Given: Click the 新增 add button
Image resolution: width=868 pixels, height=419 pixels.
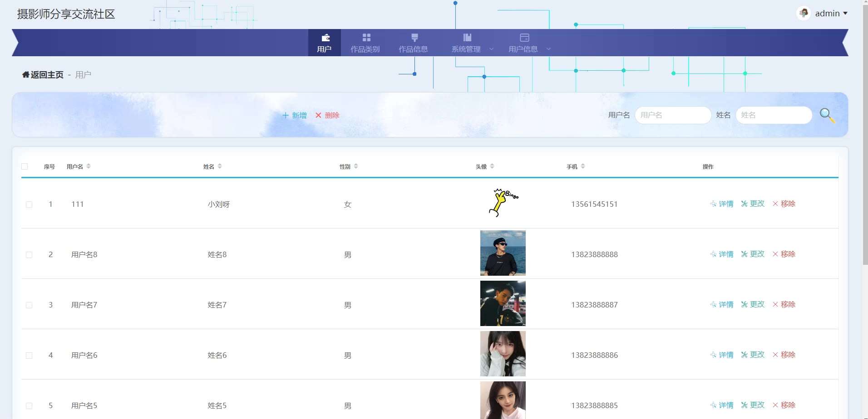Looking at the screenshot, I should pos(295,115).
